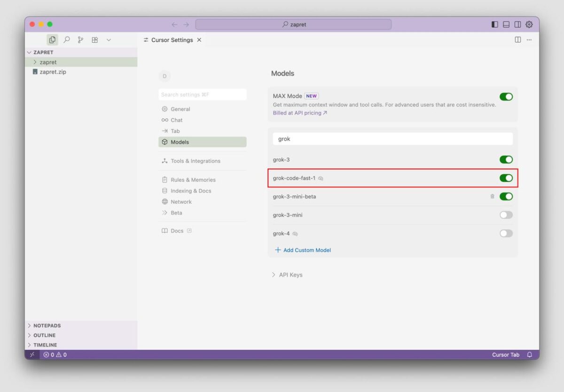This screenshot has height=392, width=564.
Task: Delete grok-3-mini-beta using trash icon
Action: point(492,197)
